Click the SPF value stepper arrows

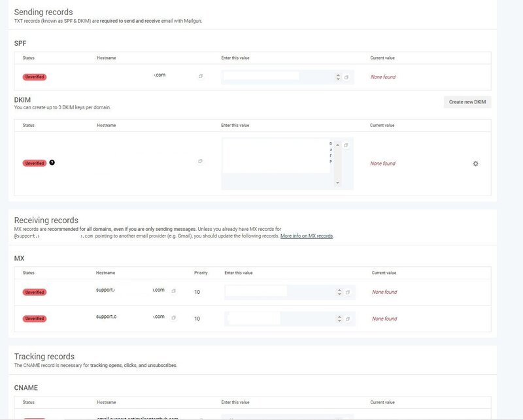click(x=338, y=77)
